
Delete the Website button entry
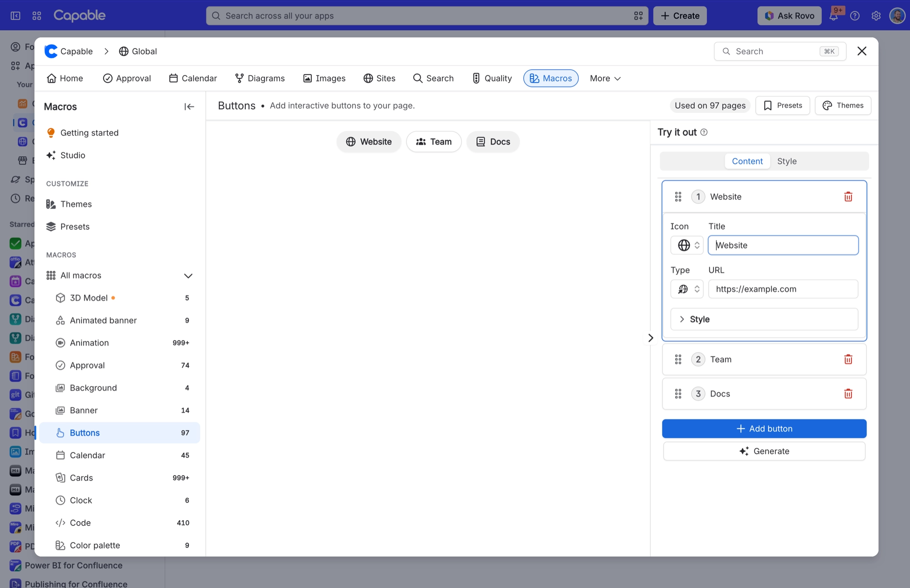848,197
